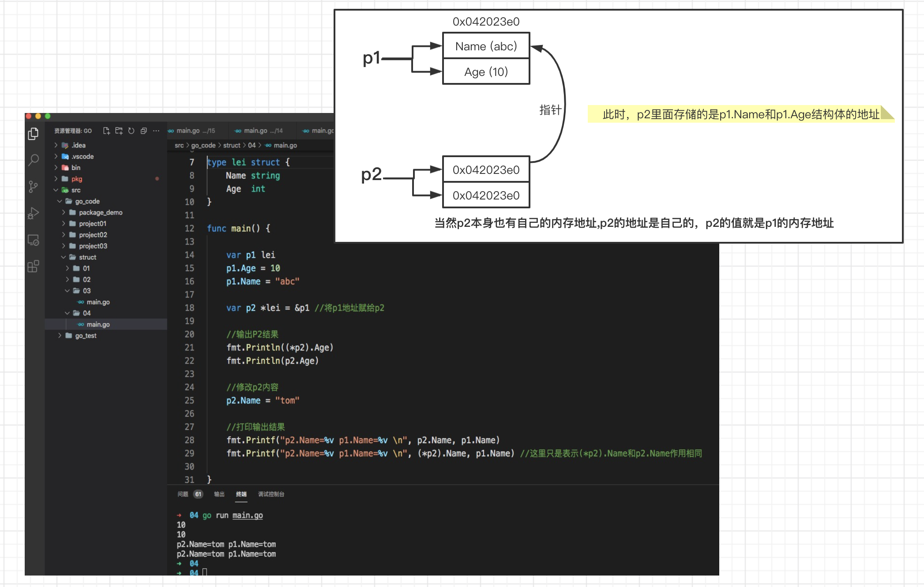Expand the pkg folder

coord(77,179)
